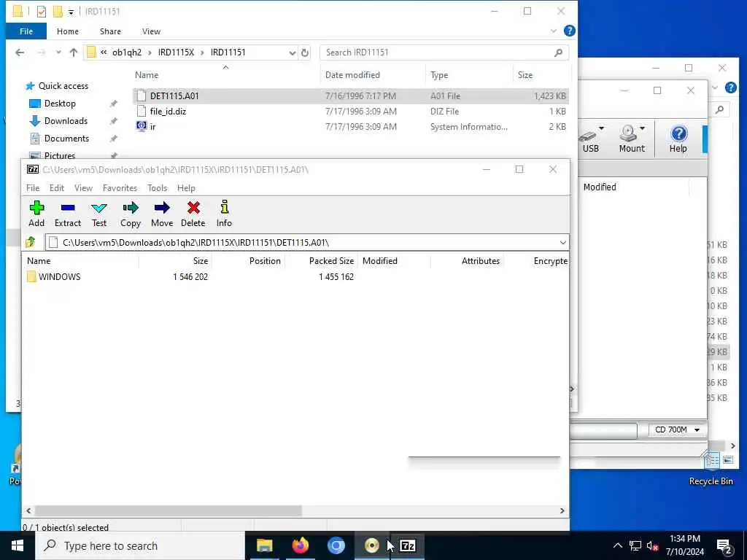Go back in File Explorer

(x=20, y=52)
